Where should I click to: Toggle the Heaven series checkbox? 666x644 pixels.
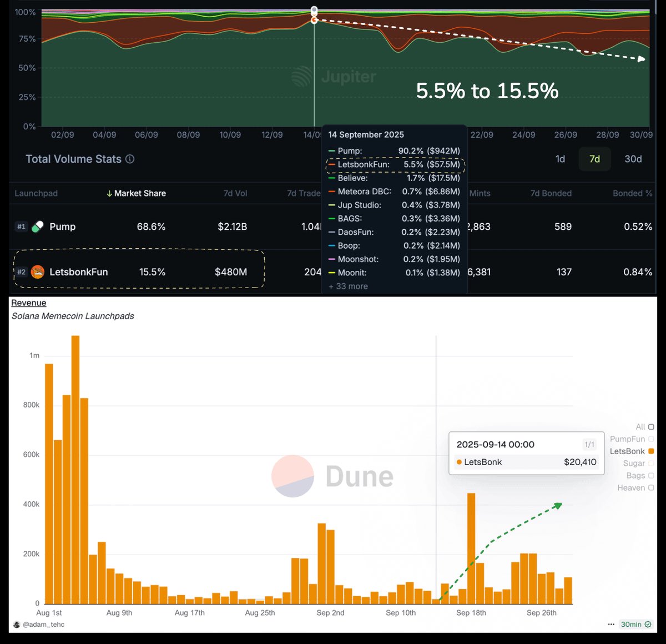coord(651,488)
